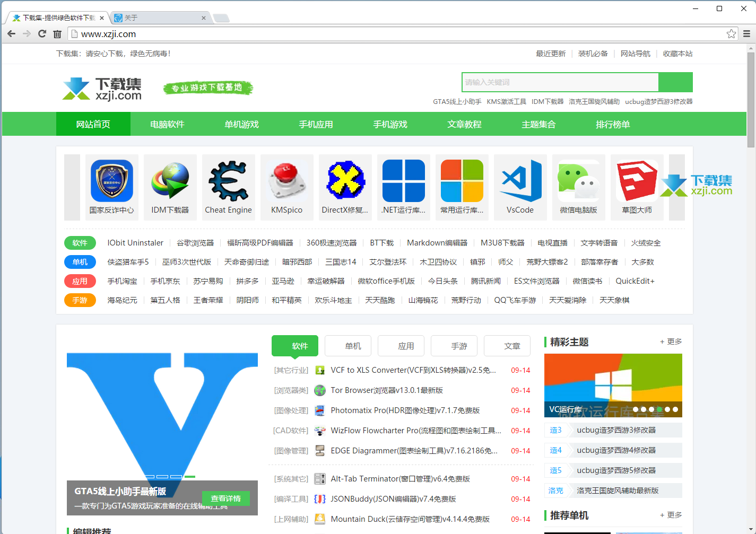The image size is (756, 534).
Task: Open the ucbug造梦西游3修改器 link
Action: 616,430
